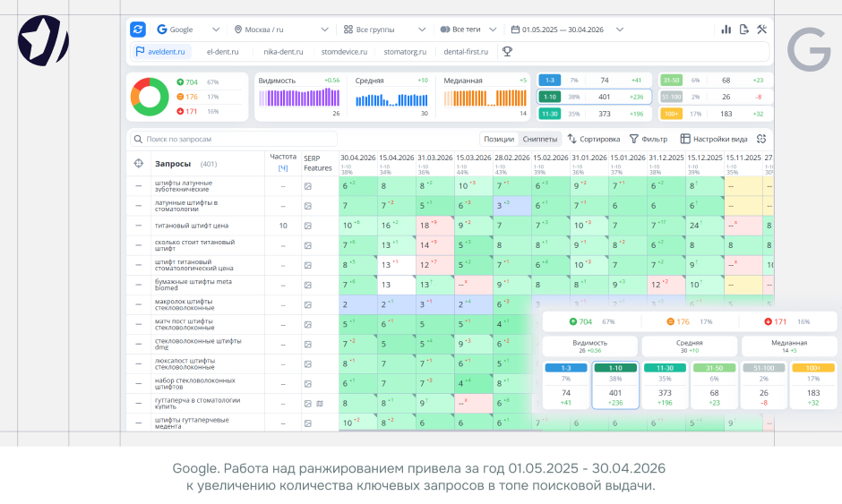Open SERP features icon for бумажные штифты meta biomed
Viewport: 842px width, 504px height.
[x=308, y=285]
